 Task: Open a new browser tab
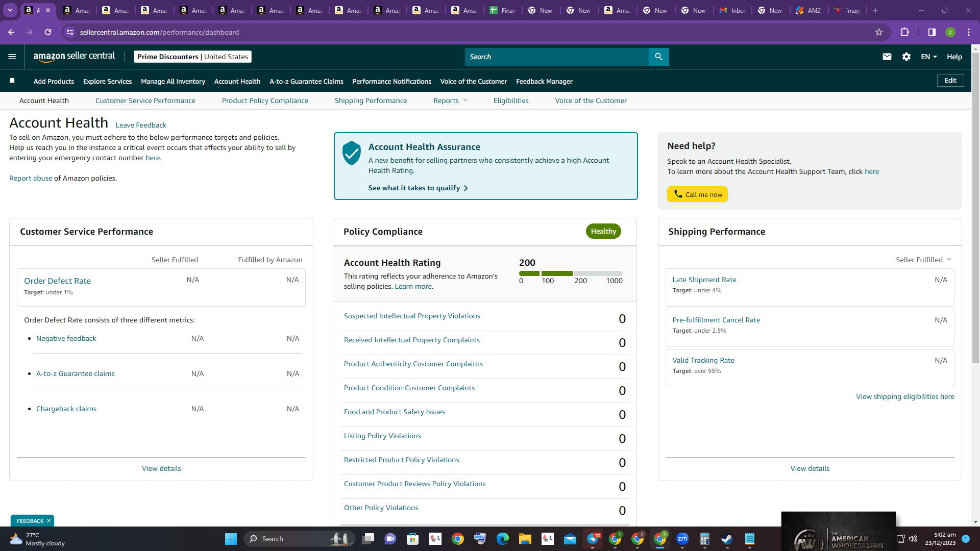click(x=875, y=10)
